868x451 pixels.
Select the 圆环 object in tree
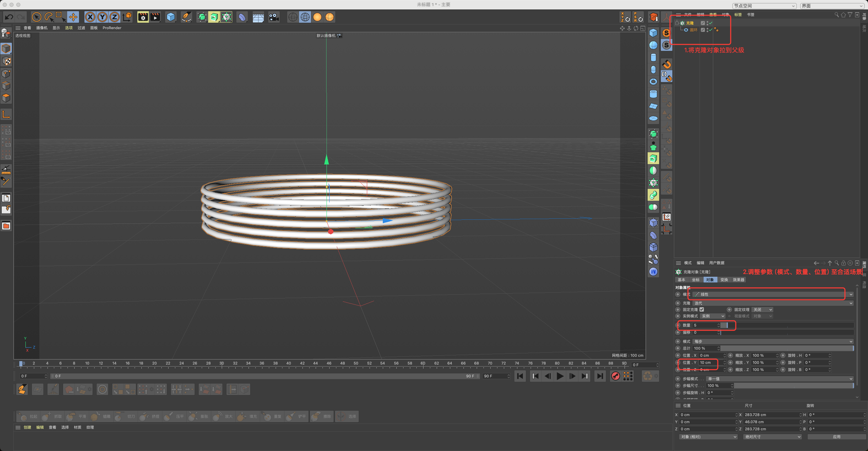[693, 30]
